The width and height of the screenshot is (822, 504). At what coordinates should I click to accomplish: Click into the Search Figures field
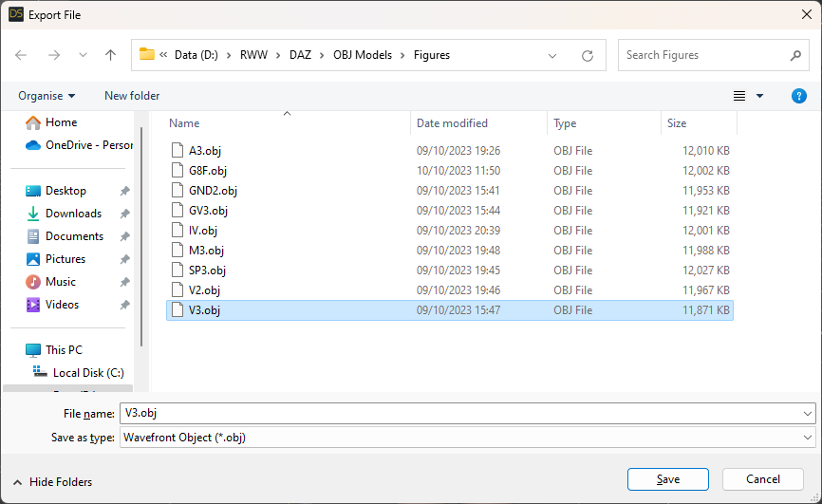pyautogui.click(x=702, y=55)
